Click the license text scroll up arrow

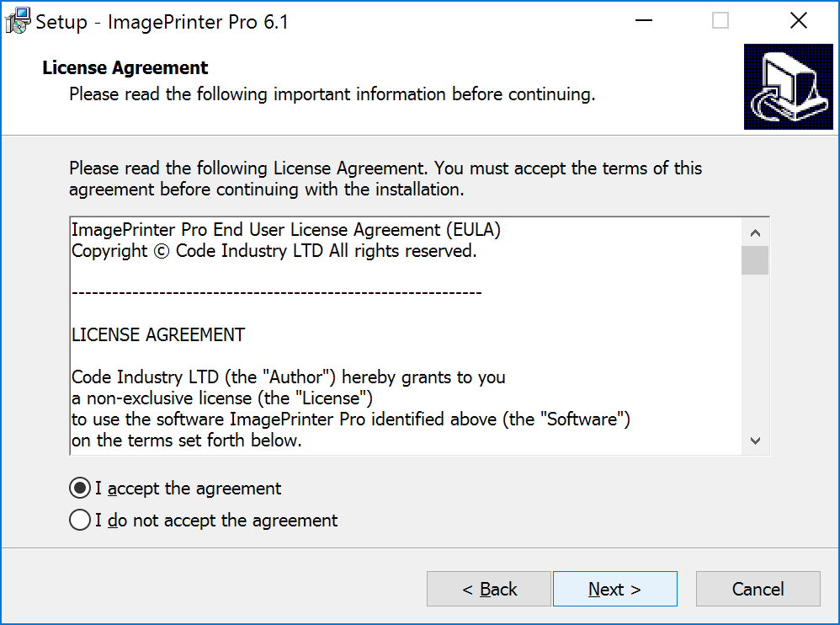[x=755, y=232]
